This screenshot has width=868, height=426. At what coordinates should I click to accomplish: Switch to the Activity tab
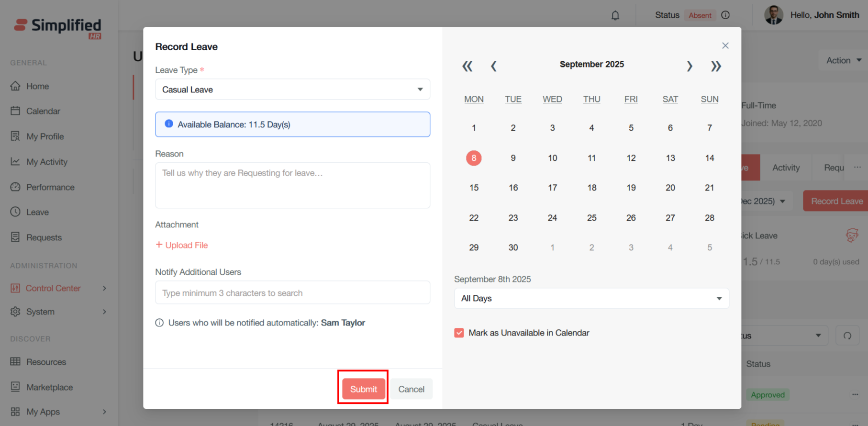(785, 168)
